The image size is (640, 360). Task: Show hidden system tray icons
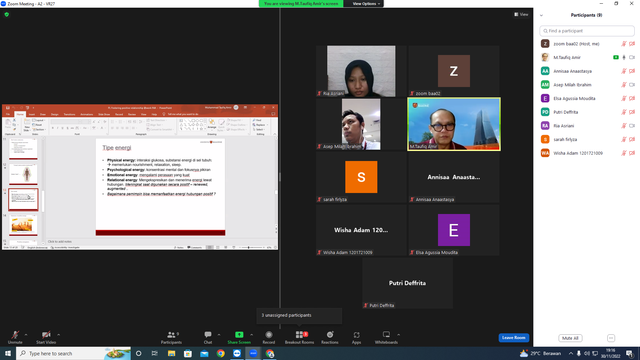(x=571, y=353)
